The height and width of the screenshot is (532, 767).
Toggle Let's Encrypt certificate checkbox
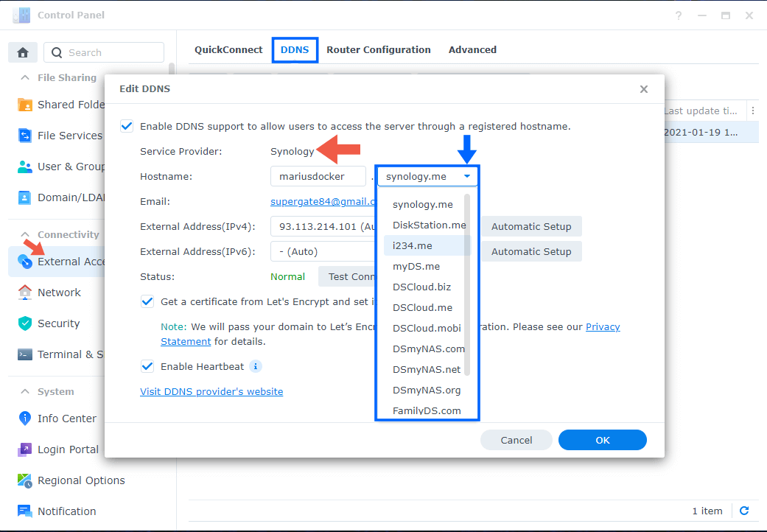(147, 301)
